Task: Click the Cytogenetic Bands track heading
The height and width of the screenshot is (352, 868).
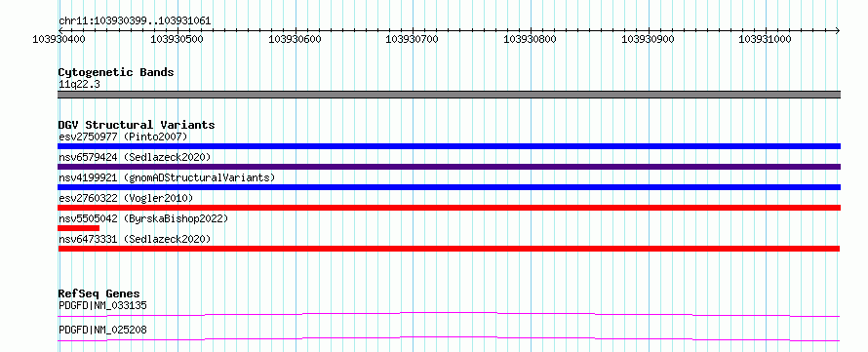Action: point(116,72)
